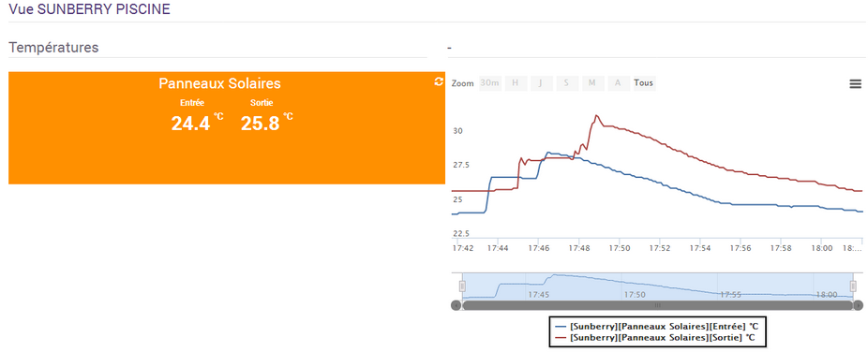Select the A zoom range button
The image size is (868, 352).
tap(618, 83)
